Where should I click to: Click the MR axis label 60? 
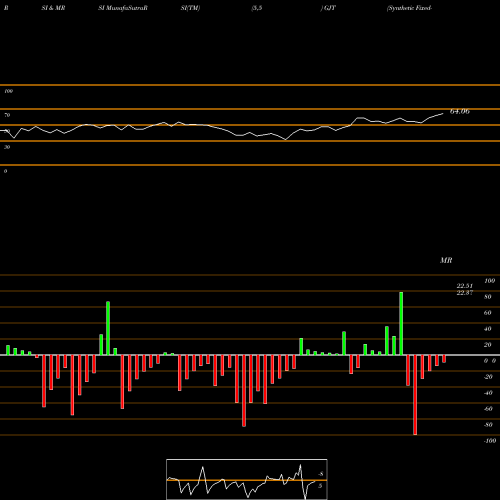click(x=488, y=313)
